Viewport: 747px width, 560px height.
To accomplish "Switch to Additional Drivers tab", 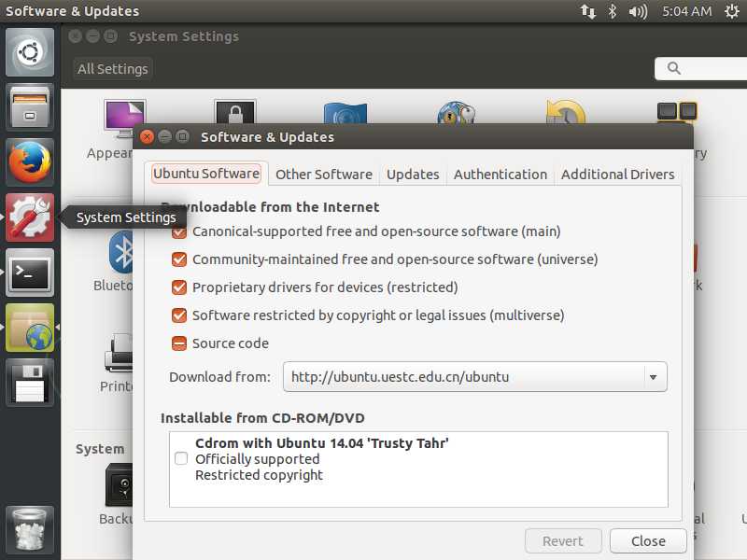I will pos(617,175).
